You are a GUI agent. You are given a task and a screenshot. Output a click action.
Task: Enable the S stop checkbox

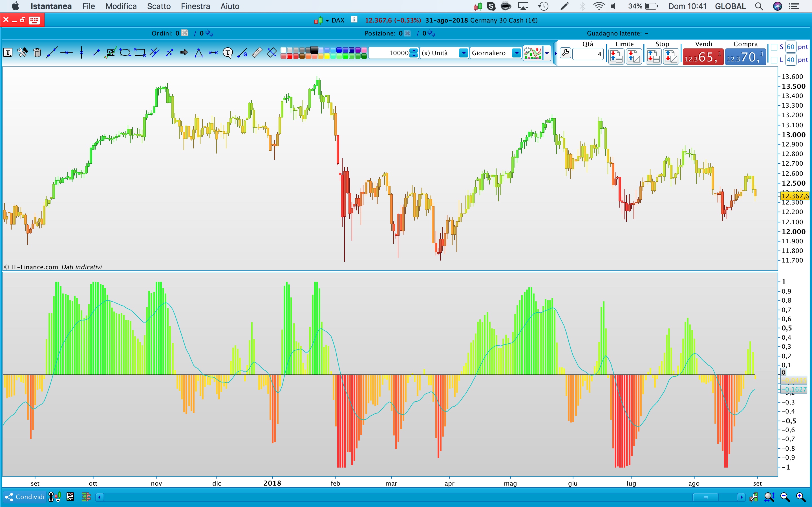[774, 47]
